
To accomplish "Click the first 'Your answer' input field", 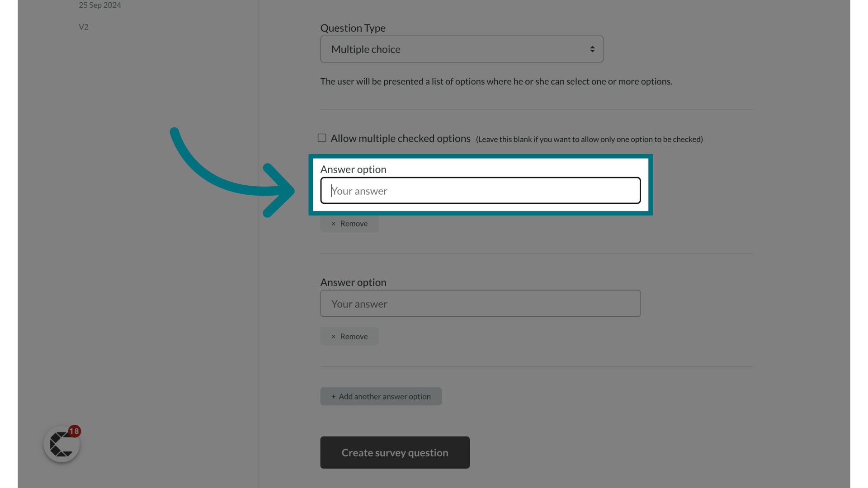I will pyautogui.click(x=481, y=190).
